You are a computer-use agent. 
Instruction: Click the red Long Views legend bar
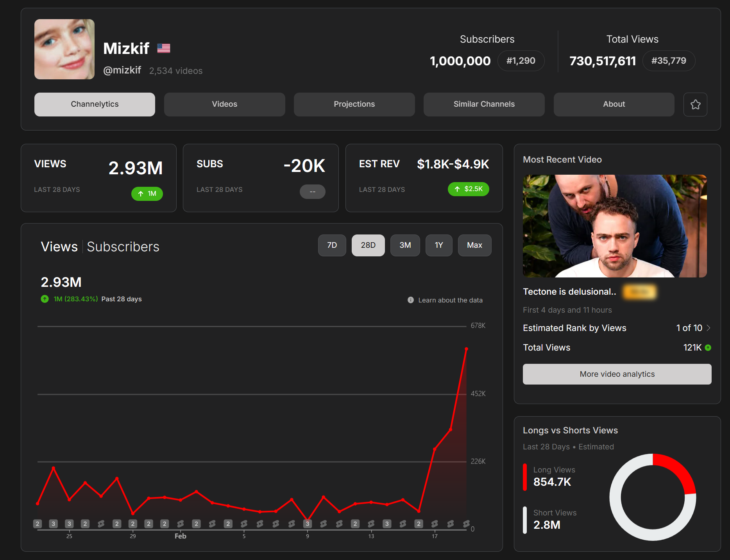coord(525,477)
